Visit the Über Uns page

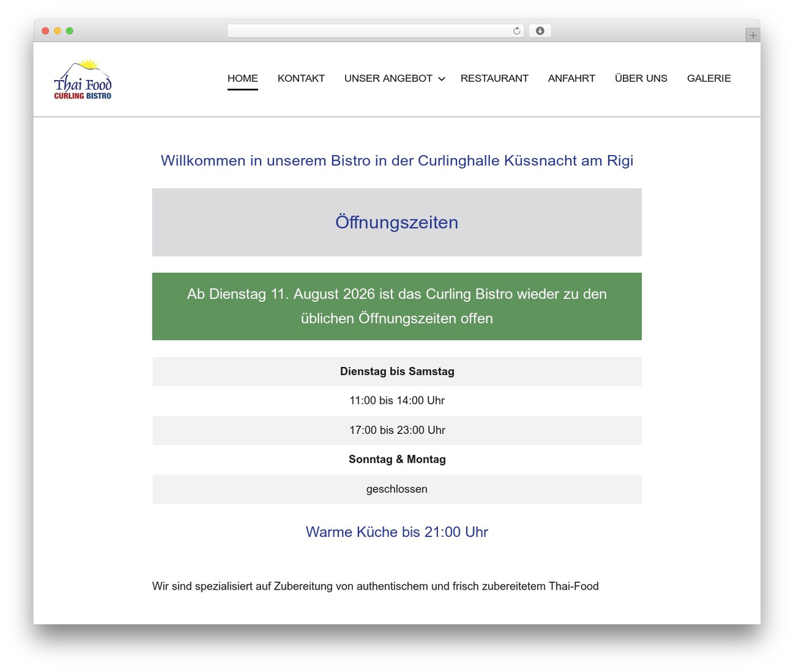click(641, 78)
